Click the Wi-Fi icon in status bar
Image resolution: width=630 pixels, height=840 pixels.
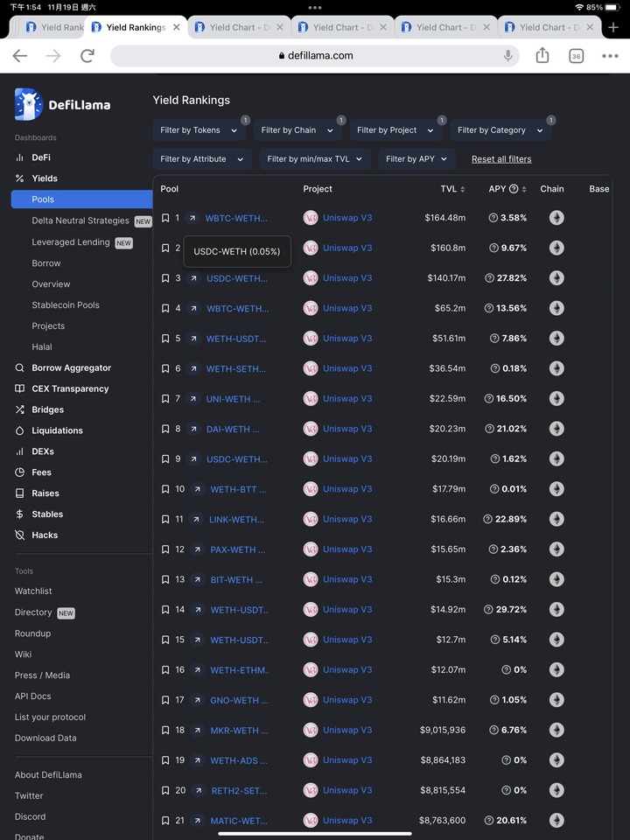(579, 8)
